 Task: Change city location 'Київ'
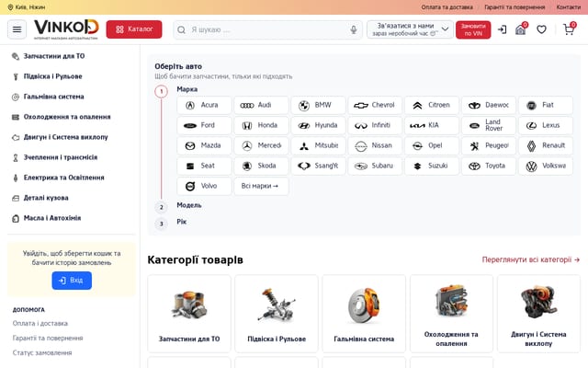click(27, 7)
